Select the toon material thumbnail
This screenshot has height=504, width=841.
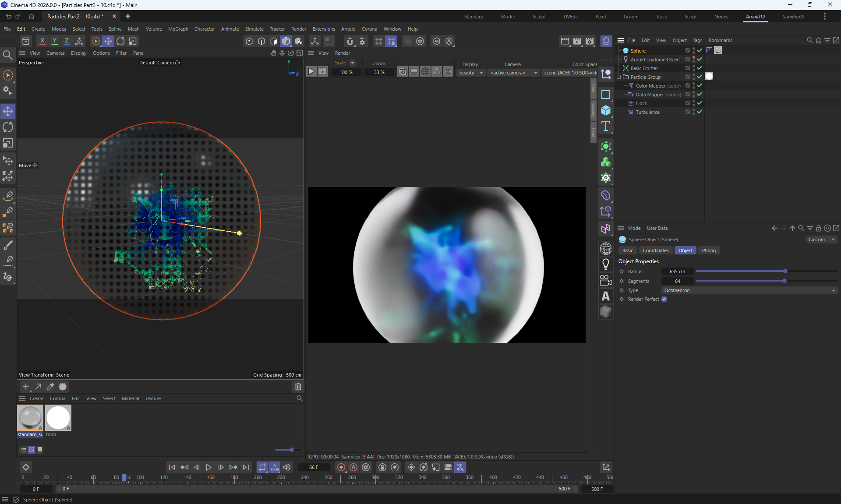click(58, 418)
